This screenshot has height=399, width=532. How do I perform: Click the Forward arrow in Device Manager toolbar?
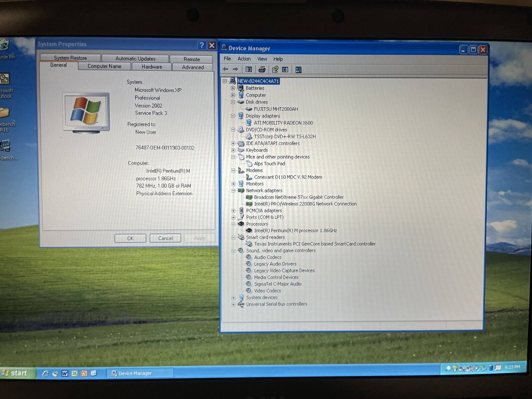pyautogui.click(x=235, y=69)
